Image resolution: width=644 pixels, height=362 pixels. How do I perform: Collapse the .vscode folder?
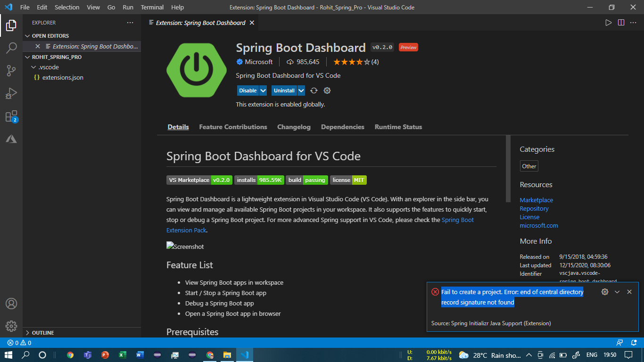click(x=82, y=67)
